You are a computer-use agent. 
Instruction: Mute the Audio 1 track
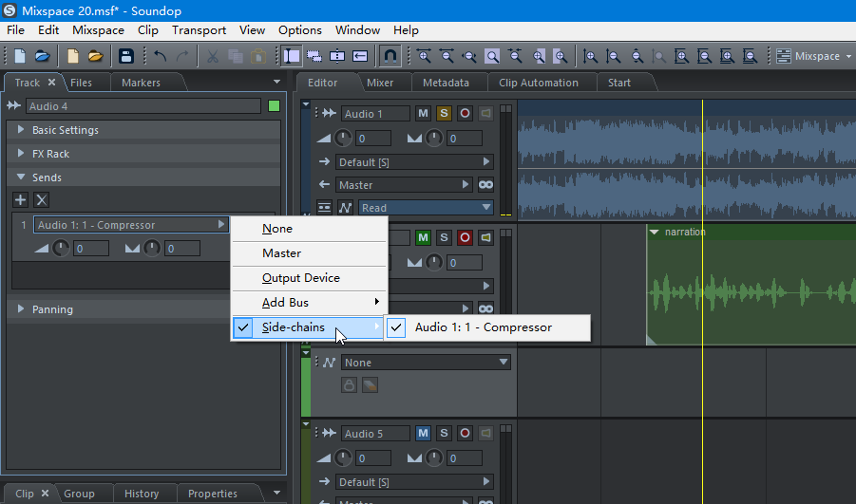(x=423, y=114)
